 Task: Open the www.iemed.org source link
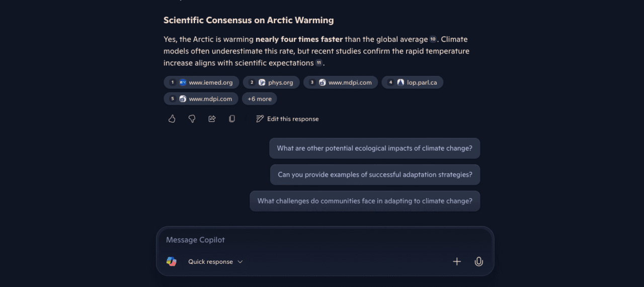pos(201,83)
